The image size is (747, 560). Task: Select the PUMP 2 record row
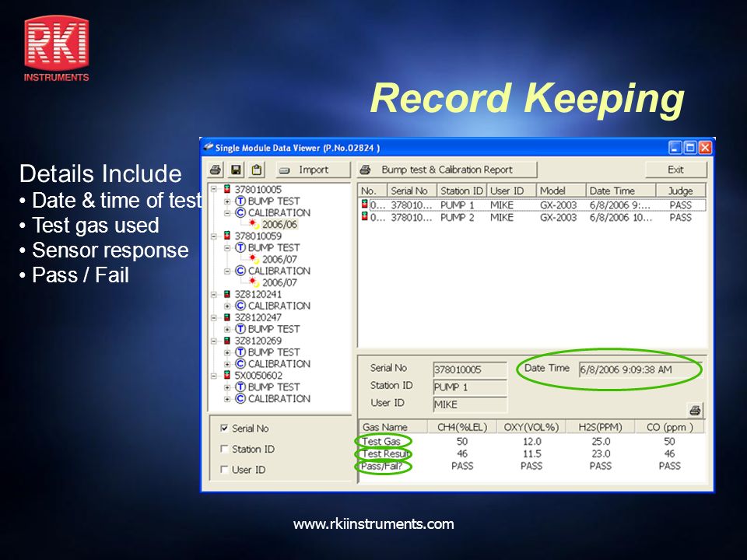tap(531, 218)
